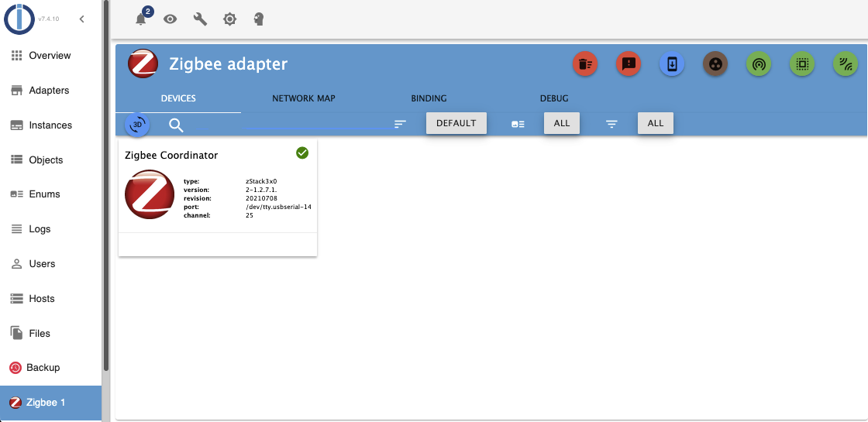Click the sort order lines icon
868x422 pixels.
point(400,124)
